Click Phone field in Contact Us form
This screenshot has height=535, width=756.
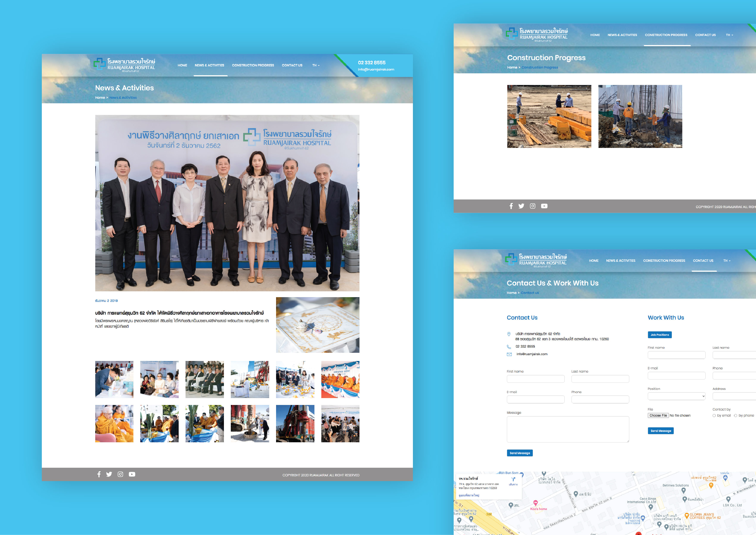[600, 399]
